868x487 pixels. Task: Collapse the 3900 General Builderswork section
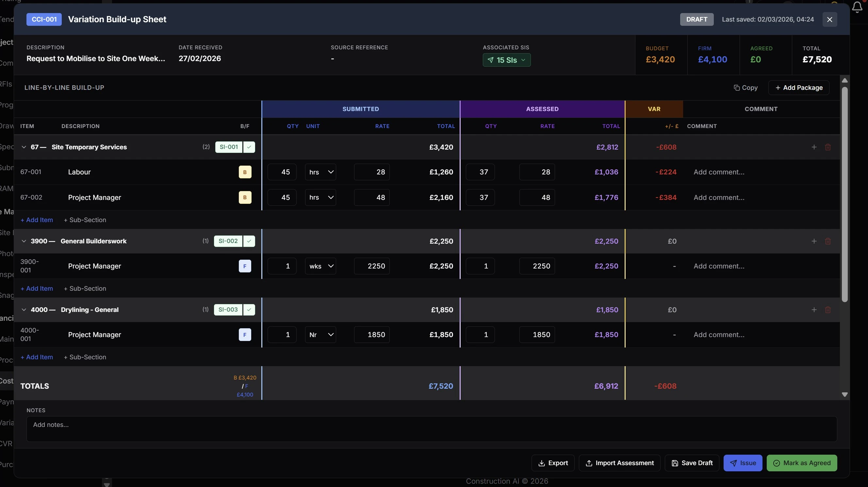[x=24, y=241]
